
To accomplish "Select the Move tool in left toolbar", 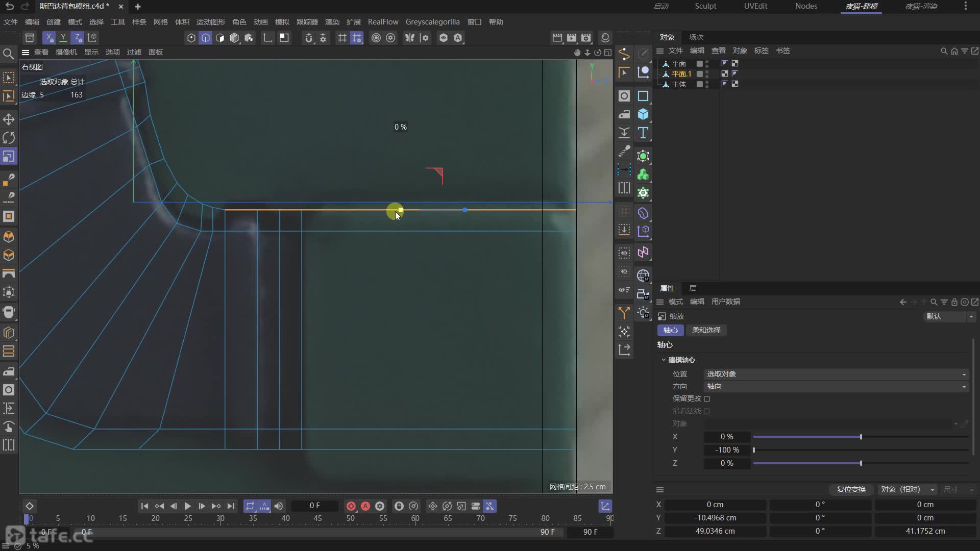I will [9, 119].
